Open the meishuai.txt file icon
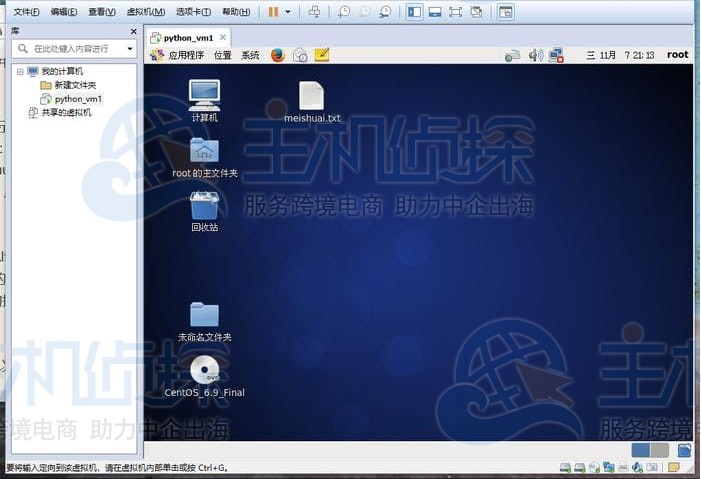 point(311,96)
